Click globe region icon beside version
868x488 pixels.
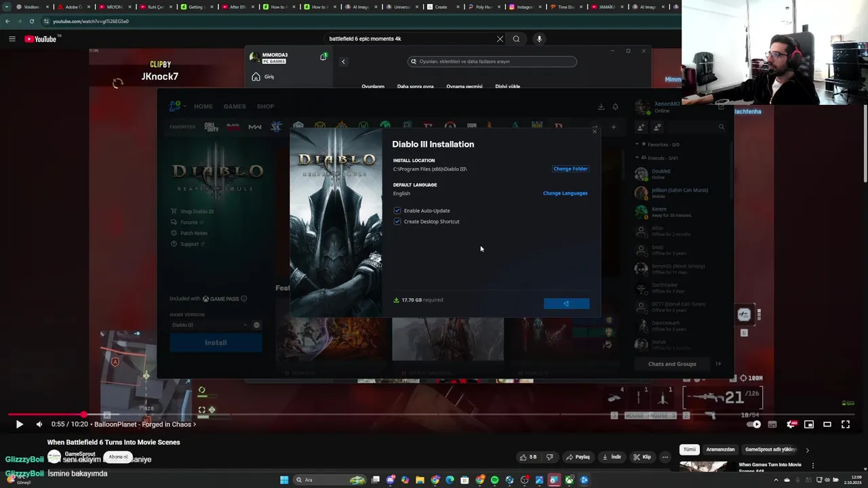pos(256,325)
